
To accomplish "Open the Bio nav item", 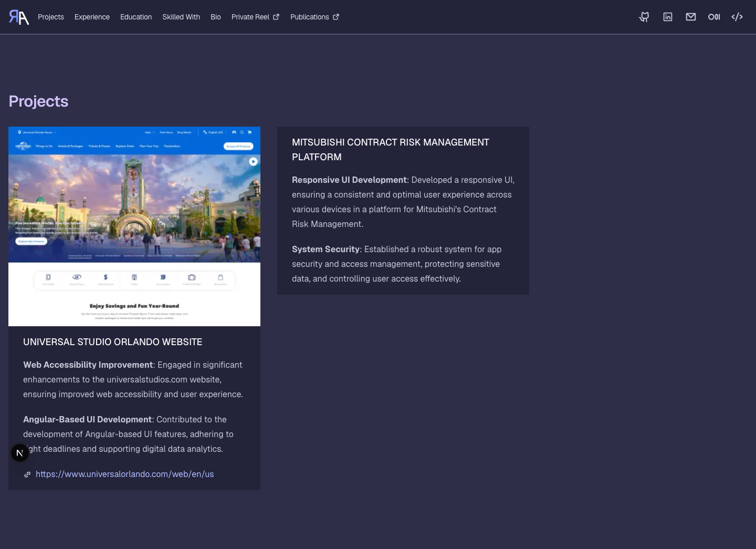I will [216, 17].
